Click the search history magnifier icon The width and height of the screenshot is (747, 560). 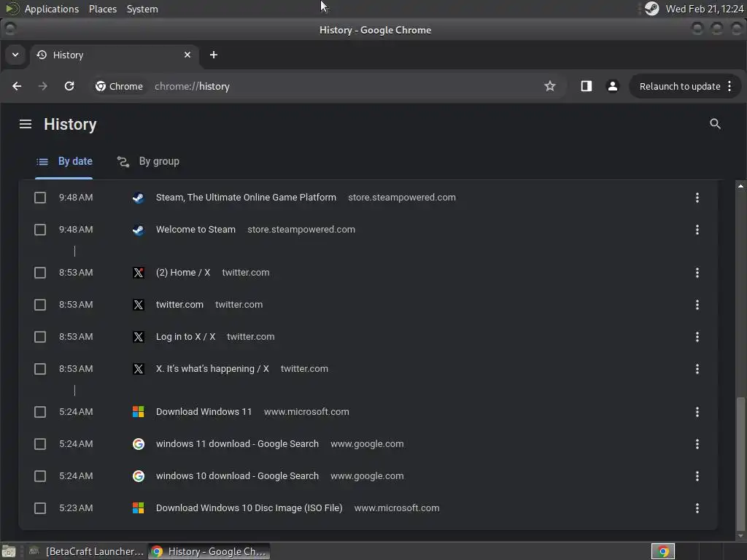point(715,124)
